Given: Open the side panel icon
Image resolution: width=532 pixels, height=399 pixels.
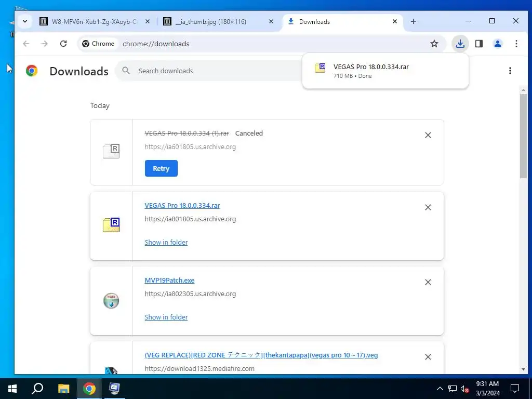Looking at the screenshot, I should (478, 44).
